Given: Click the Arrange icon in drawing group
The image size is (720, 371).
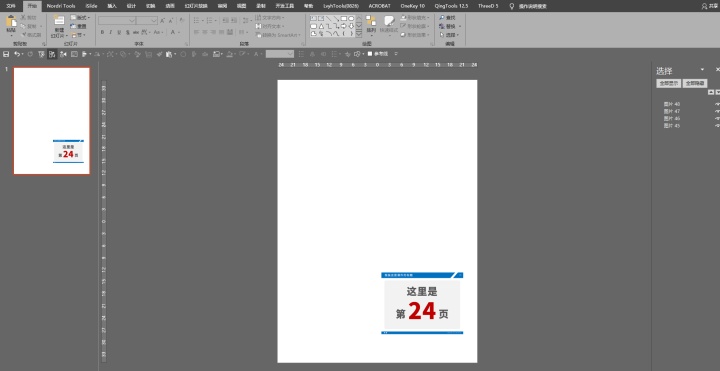Looking at the screenshot, I should tap(371, 21).
